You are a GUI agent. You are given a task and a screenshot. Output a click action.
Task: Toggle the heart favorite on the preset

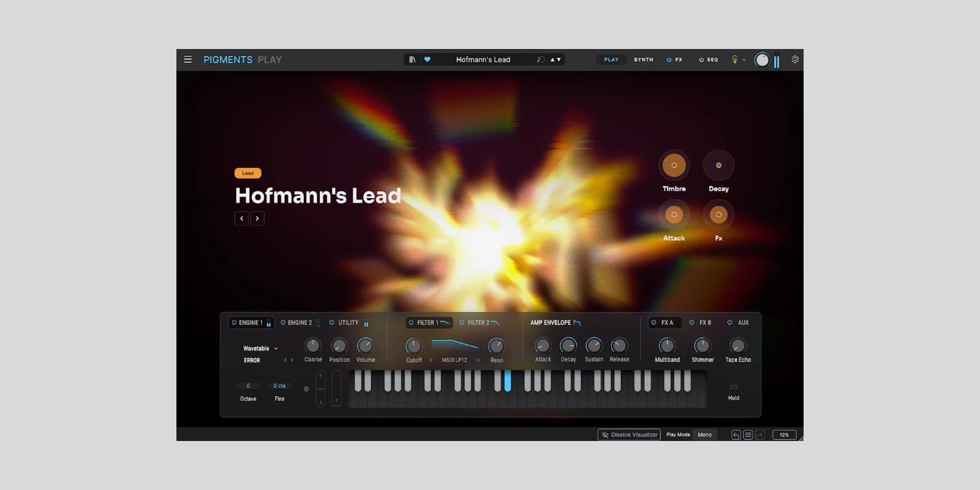point(427,59)
